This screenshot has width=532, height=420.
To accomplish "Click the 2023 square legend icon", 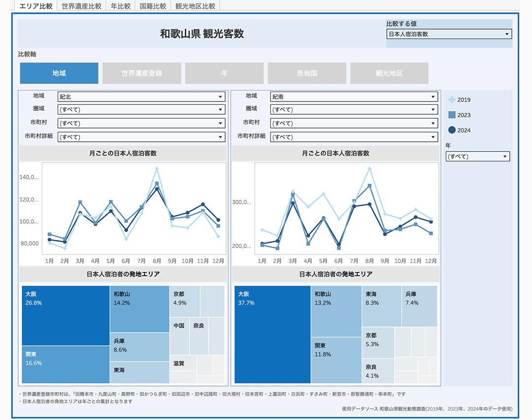I will 452,115.
